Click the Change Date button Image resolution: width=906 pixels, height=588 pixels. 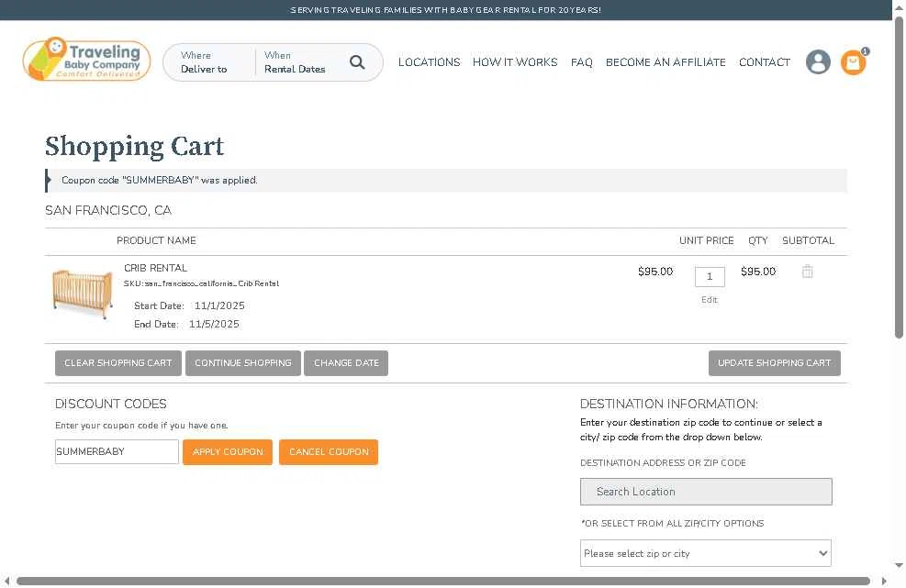click(346, 362)
